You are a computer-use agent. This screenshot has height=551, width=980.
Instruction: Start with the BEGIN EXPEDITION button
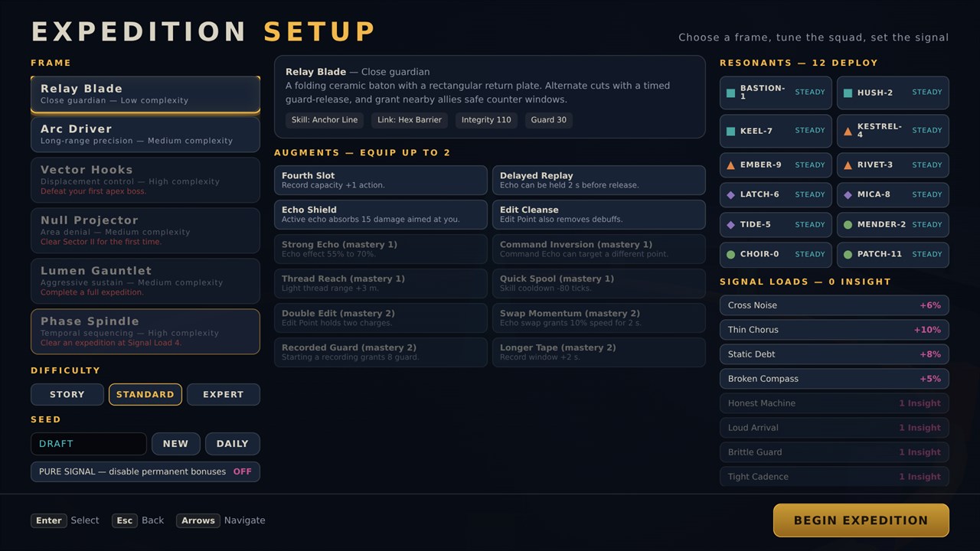coord(861,520)
